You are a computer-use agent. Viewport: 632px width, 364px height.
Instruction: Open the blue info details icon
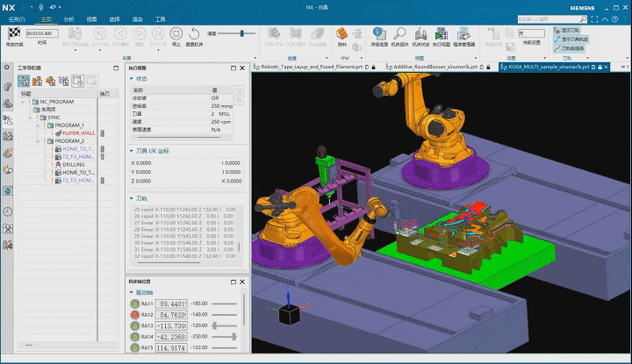coord(379,33)
